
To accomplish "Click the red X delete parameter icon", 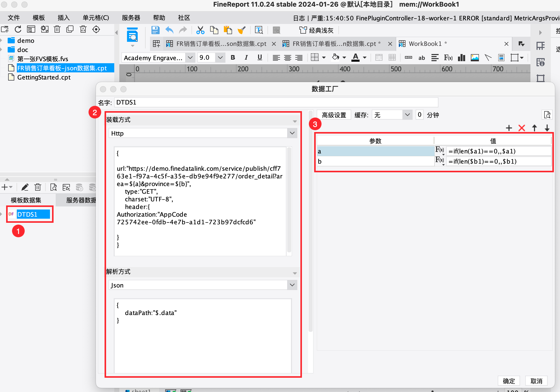I will 521,128.
